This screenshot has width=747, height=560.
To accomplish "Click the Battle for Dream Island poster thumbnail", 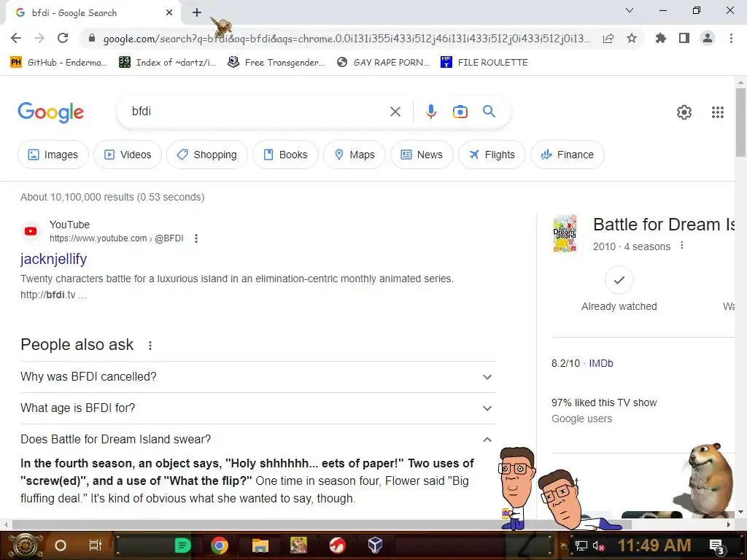I will pos(565,233).
